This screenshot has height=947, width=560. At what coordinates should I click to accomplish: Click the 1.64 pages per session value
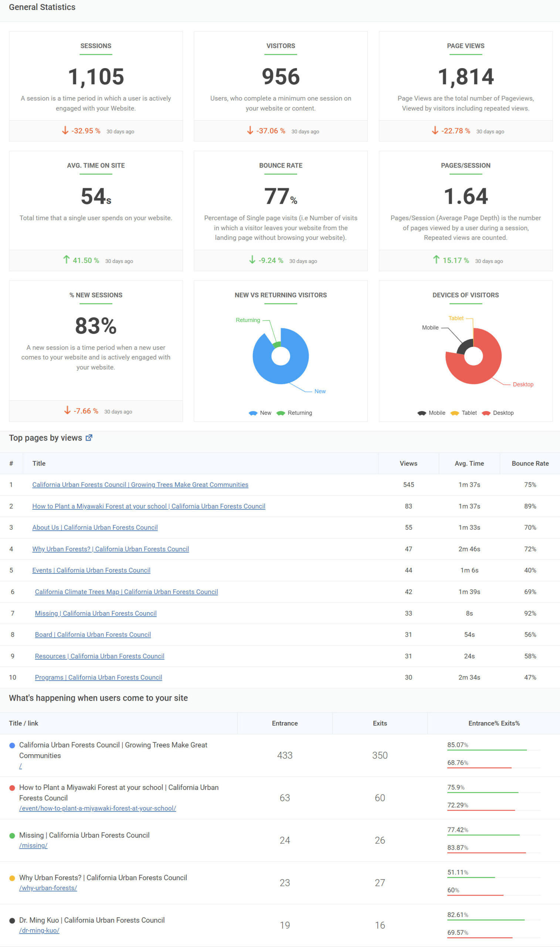click(466, 196)
